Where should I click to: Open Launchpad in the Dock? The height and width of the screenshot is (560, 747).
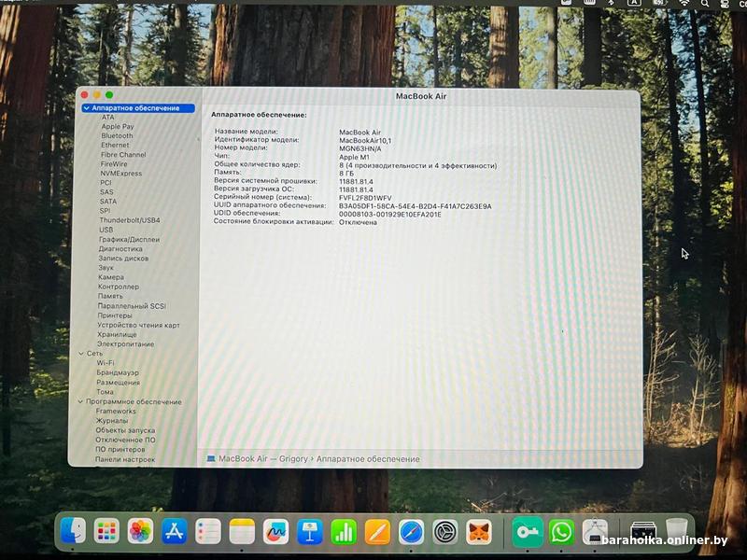106,530
